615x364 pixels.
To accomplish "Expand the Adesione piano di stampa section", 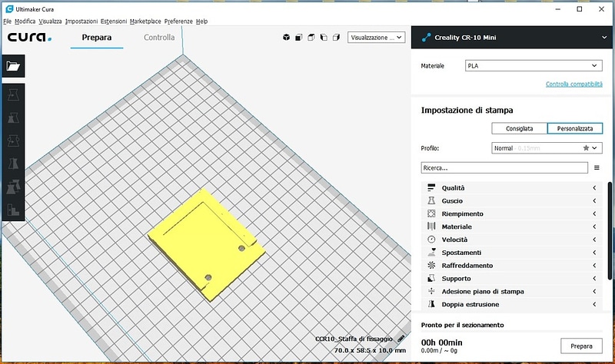I will (x=511, y=291).
